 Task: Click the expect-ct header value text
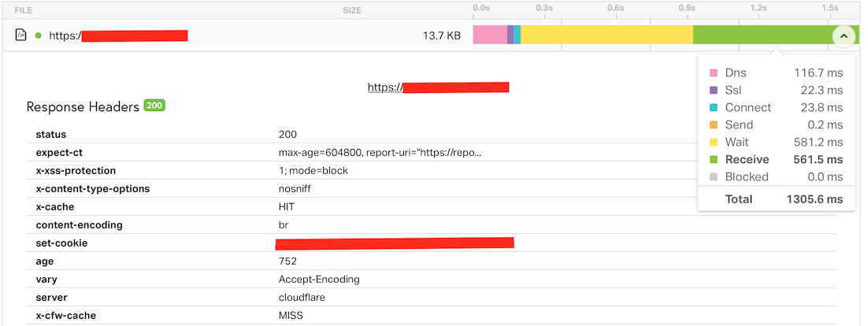coord(379,152)
